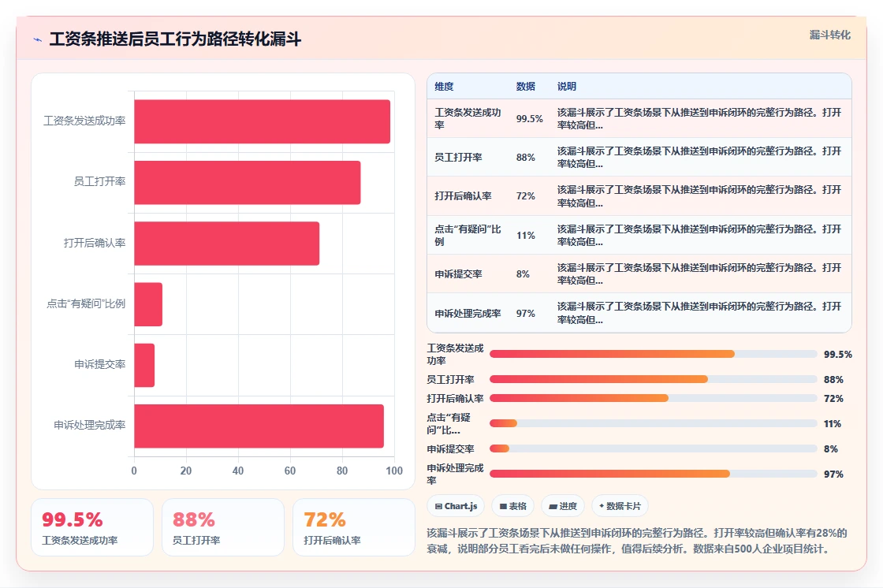The image size is (883, 588).
Task: Click table cell 申诉处理完成率
Action: pyautogui.click(x=468, y=313)
